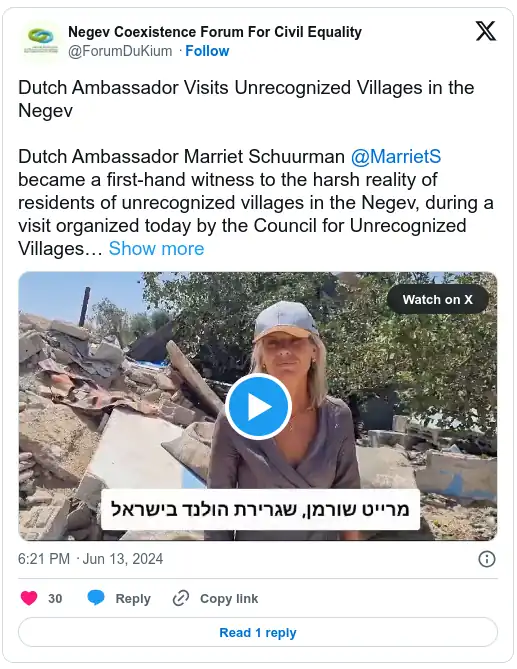Like the tweet with the heart icon

tap(29, 598)
